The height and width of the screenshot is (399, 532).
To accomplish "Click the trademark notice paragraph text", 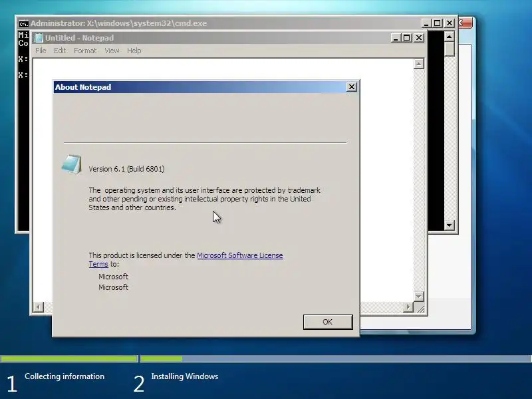I will pos(205,199).
